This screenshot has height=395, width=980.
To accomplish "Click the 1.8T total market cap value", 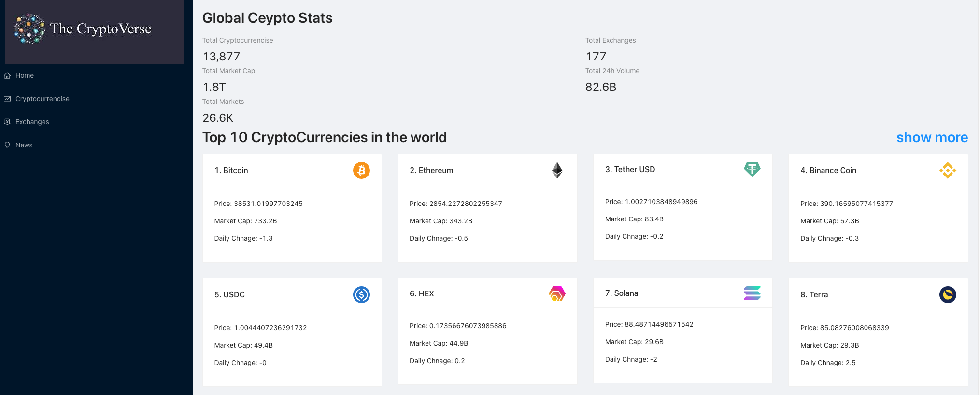I will 214,87.
